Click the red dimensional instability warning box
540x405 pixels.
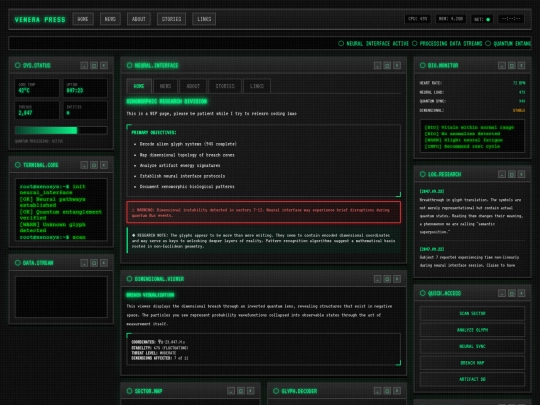[x=263, y=212]
